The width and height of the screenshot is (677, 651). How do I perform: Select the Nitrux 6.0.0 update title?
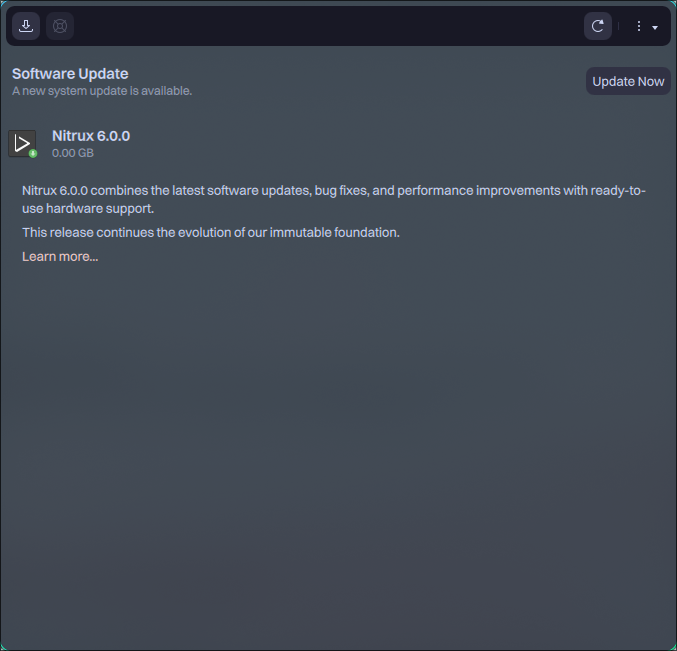pyautogui.click(x=91, y=136)
